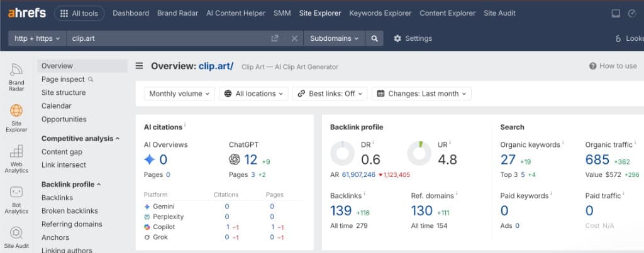Open the Subdomains mode dropdown
This screenshot has width=644, height=253.
335,38
